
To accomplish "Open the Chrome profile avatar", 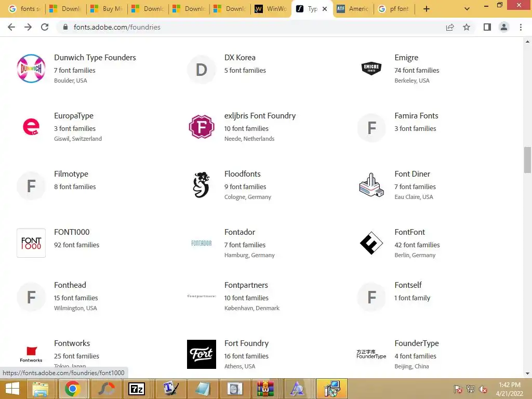I will 504,27.
